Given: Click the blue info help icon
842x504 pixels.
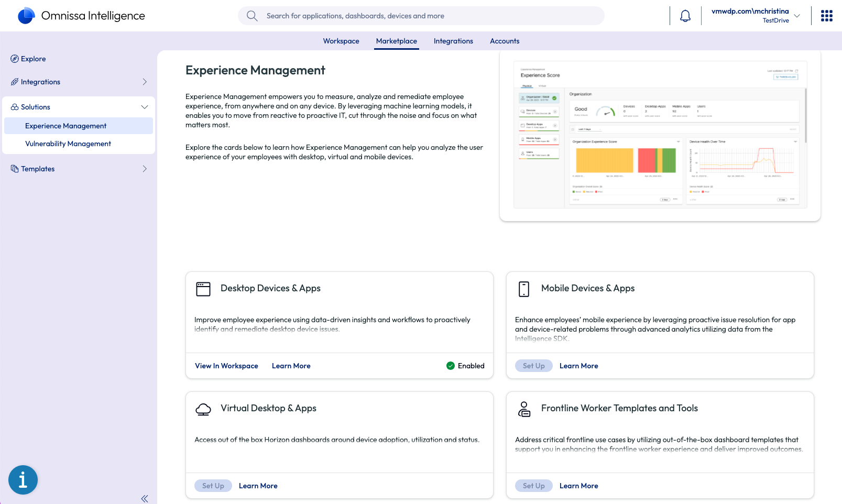Looking at the screenshot, I should coord(23,479).
